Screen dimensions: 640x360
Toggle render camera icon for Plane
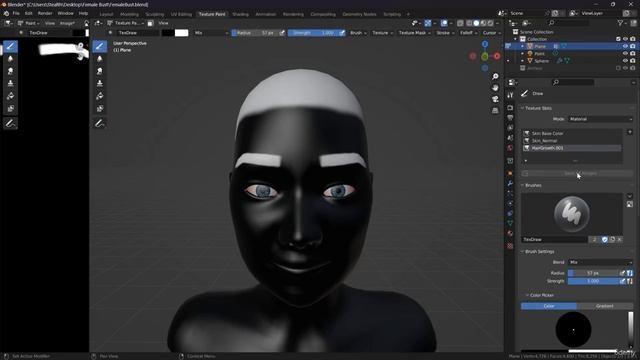[633, 47]
